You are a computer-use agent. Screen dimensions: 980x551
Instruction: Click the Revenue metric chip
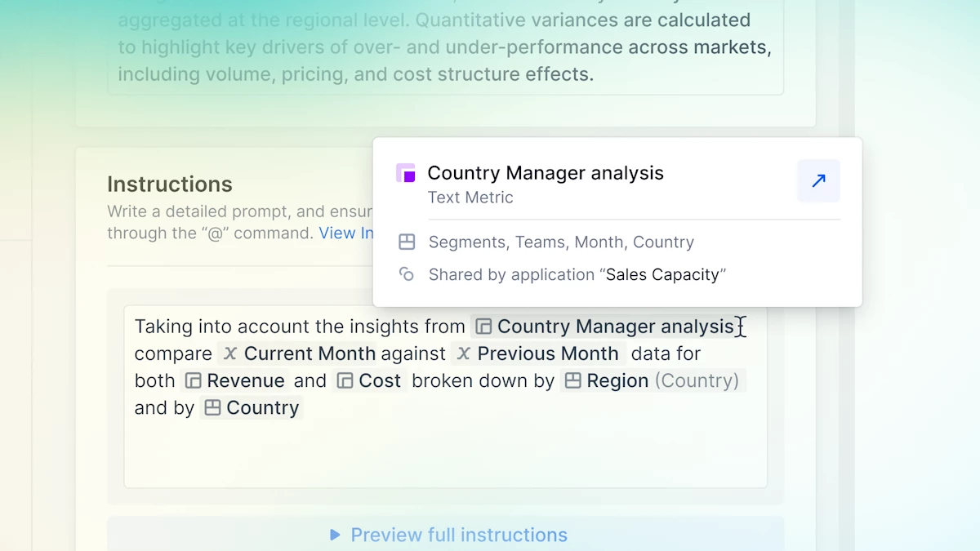pyautogui.click(x=245, y=380)
